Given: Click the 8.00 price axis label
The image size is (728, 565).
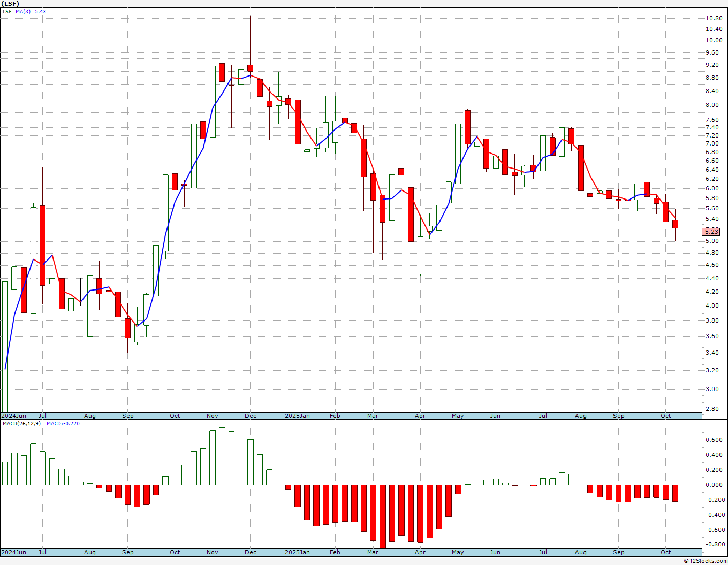Looking at the screenshot, I should [x=711, y=105].
